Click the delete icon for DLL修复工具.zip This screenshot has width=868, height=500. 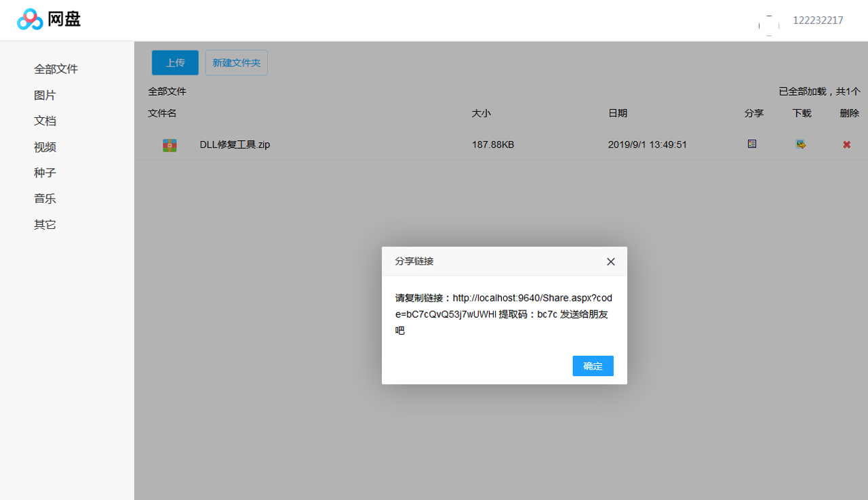pos(846,144)
